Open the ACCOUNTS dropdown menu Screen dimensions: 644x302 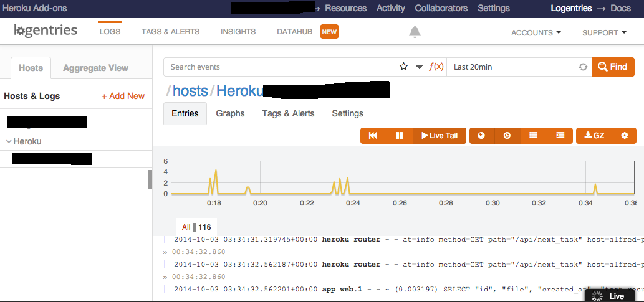536,32
